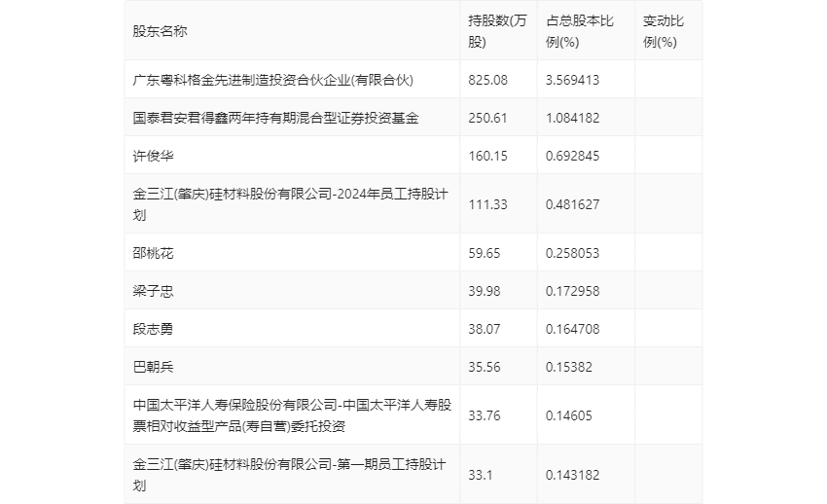Select shareholder 段志勇
827x504 pixels.
[153, 329]
